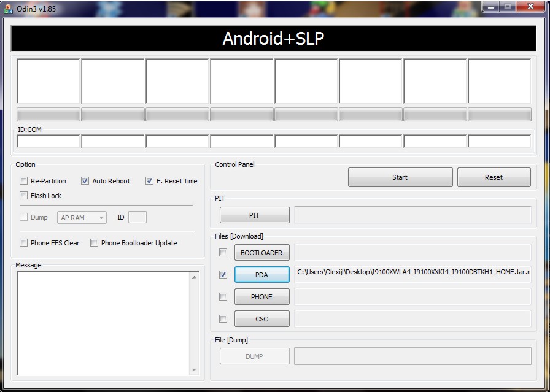Click the Message box scroll down arrow
Image resolution: width=550 pixels, height=392 pixels.
[x=195, y=369]
